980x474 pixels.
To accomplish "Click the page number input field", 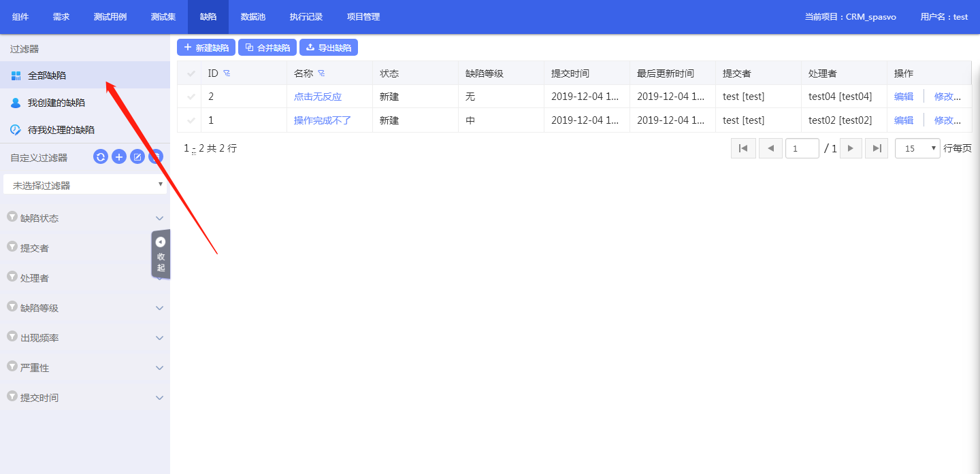I will click(x=802, y=148).
